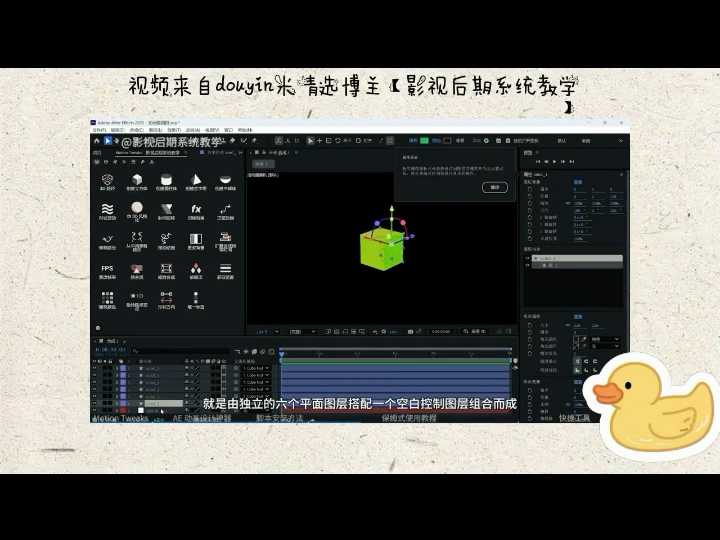Click the gradient rectangle script icon

click(196, 239)
